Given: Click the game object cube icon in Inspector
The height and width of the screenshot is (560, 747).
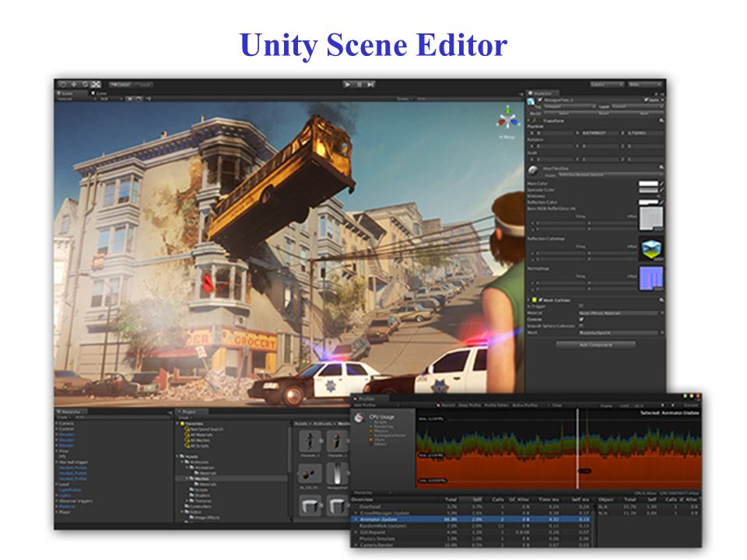Looking at the screenshot, I should point(531,101).
